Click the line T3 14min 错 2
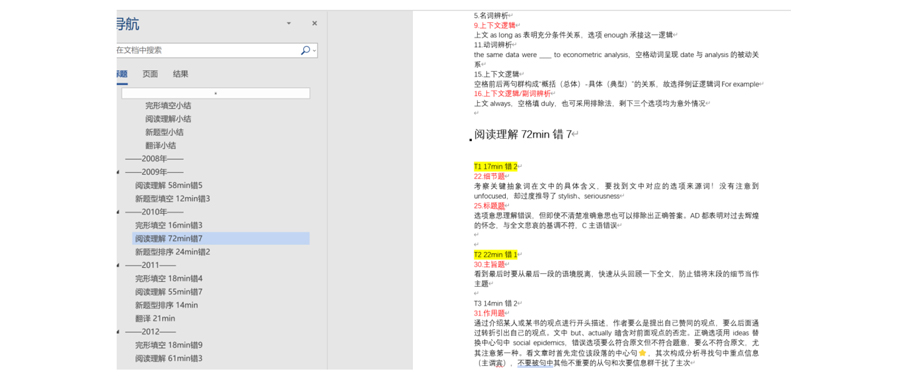 point(496,303)
